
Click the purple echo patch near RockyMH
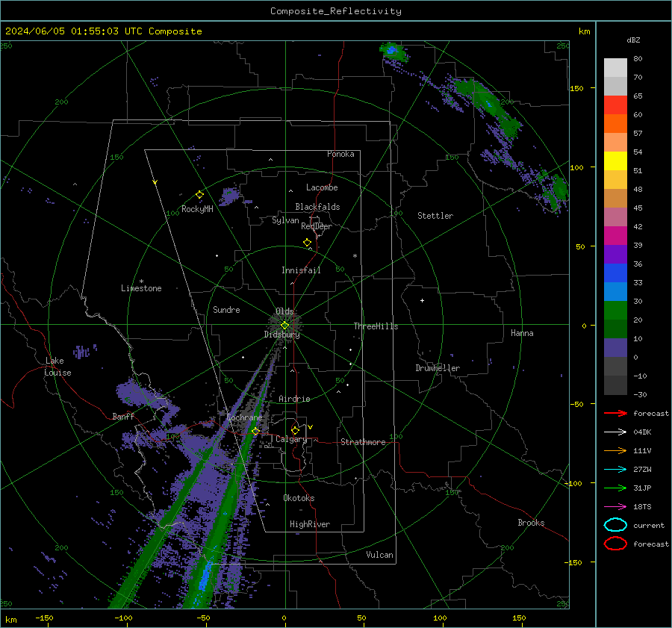click(229, 196)
